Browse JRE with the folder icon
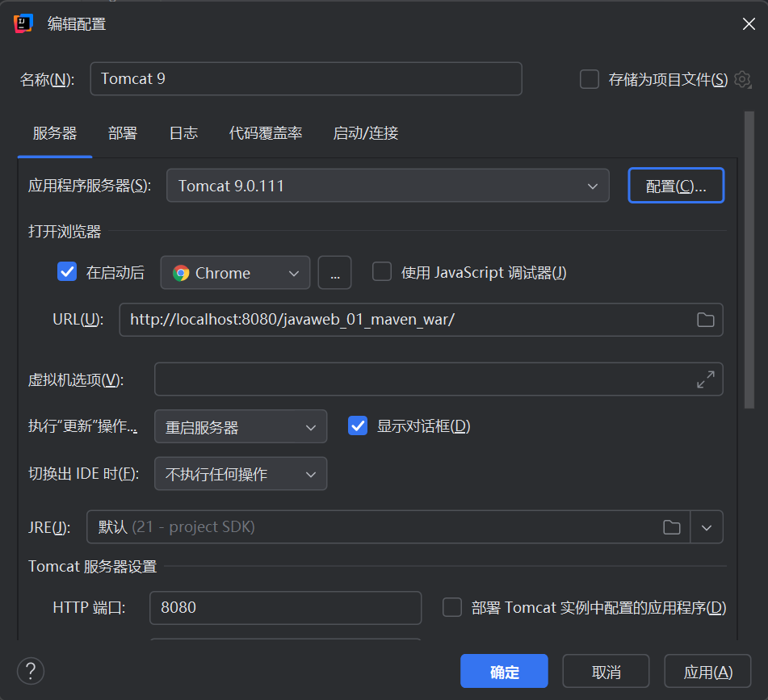Image resolution: width=768 pixels, height=700 pixels. [x=672, y=527]
